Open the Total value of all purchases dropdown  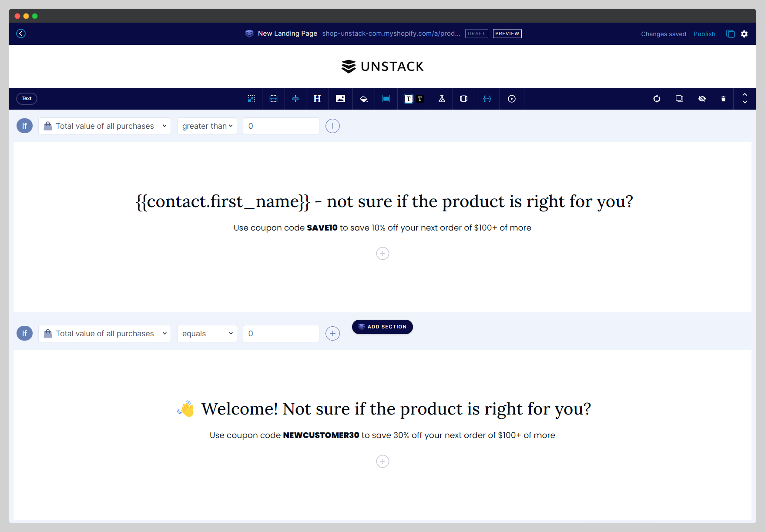point(104,126)
